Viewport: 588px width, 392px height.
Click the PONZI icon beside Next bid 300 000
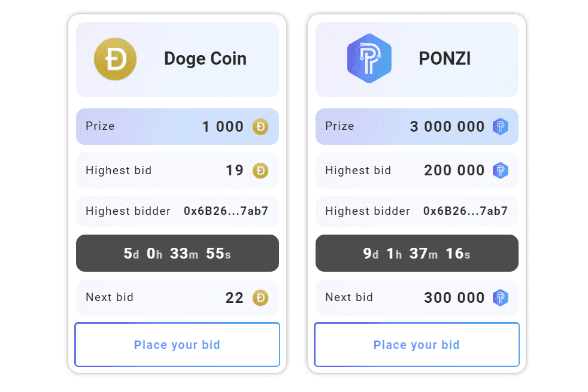[x=501, y=297]
